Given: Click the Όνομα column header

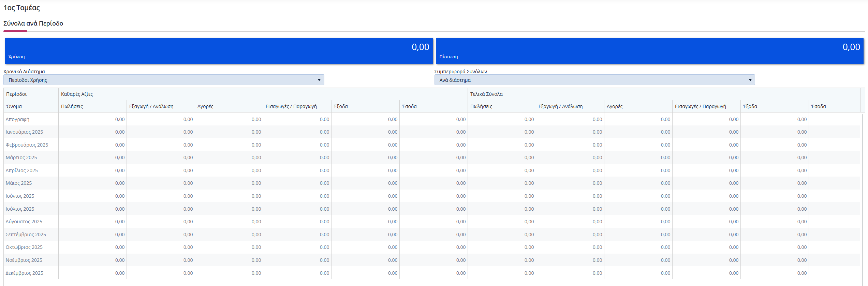Looking at the screenshot, I should (31, 106).
